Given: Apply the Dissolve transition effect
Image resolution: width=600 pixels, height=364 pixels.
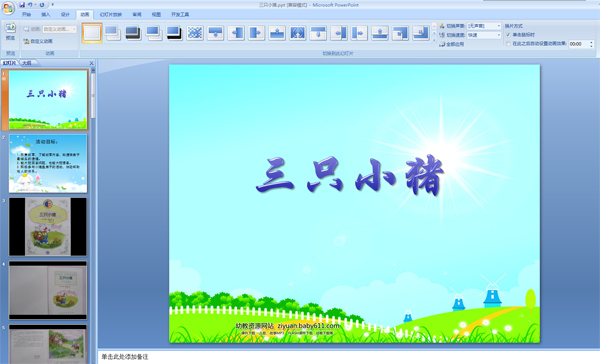Looking at the screenshot, I should (195, 33).
